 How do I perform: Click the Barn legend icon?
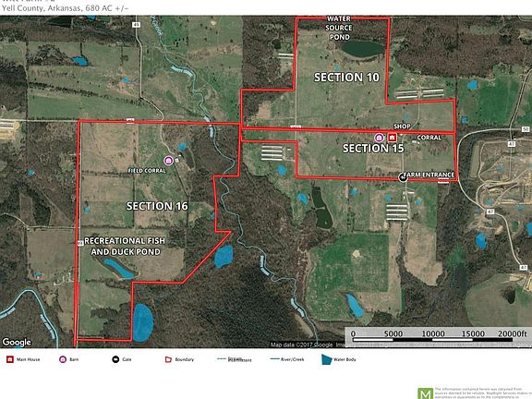pyautogui.click(x=63, y=359)
